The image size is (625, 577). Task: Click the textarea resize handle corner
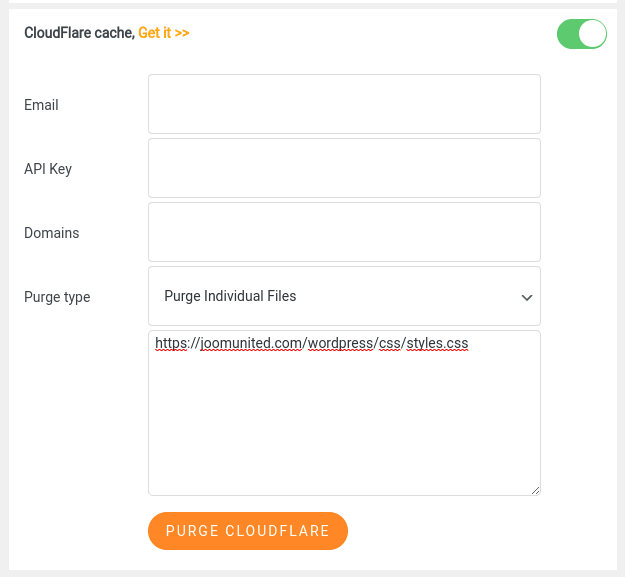point(535,489)
